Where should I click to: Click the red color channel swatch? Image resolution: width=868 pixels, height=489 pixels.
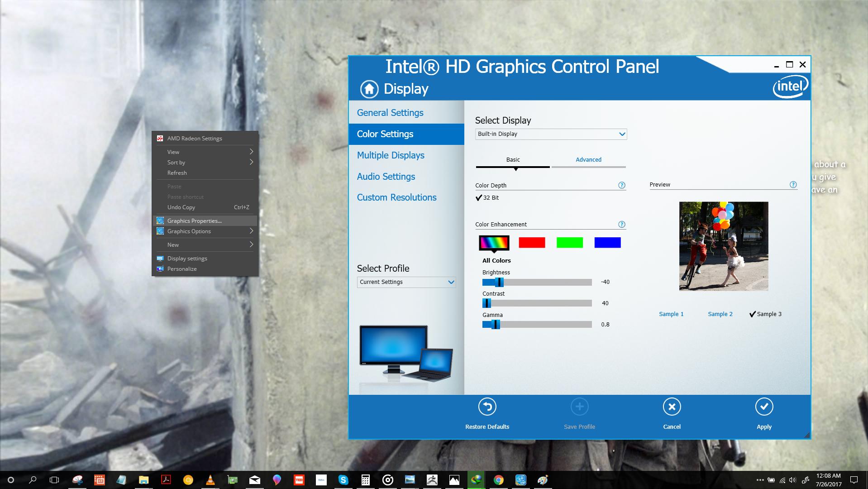click(x=532, y=243)
